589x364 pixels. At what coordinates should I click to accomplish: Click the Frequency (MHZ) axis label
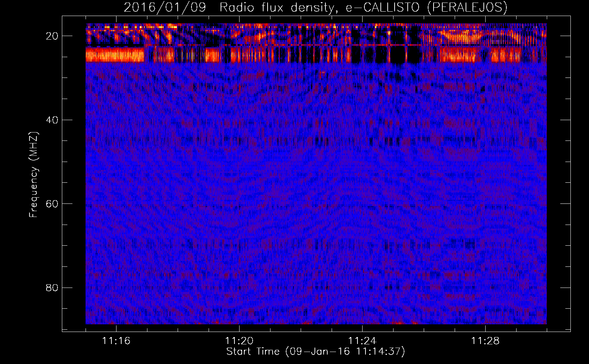coord(33,175)
